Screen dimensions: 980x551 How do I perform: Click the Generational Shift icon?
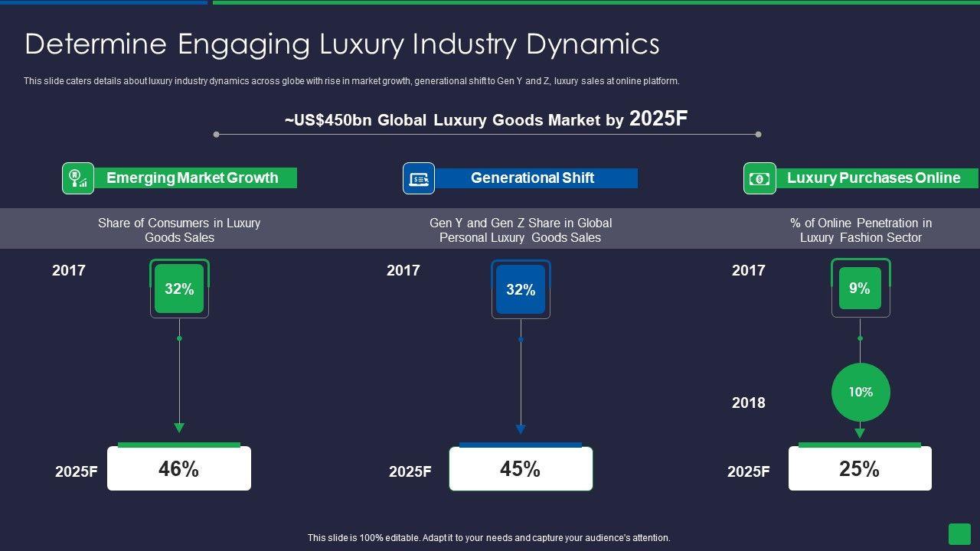coord(419,178)
